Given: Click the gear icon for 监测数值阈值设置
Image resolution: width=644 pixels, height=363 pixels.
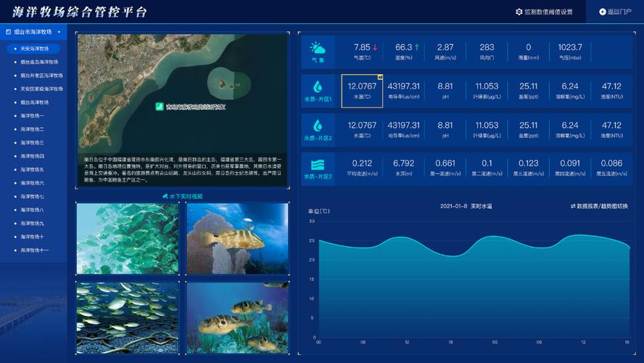Looking at the screenshot, I should click(519, 12).
